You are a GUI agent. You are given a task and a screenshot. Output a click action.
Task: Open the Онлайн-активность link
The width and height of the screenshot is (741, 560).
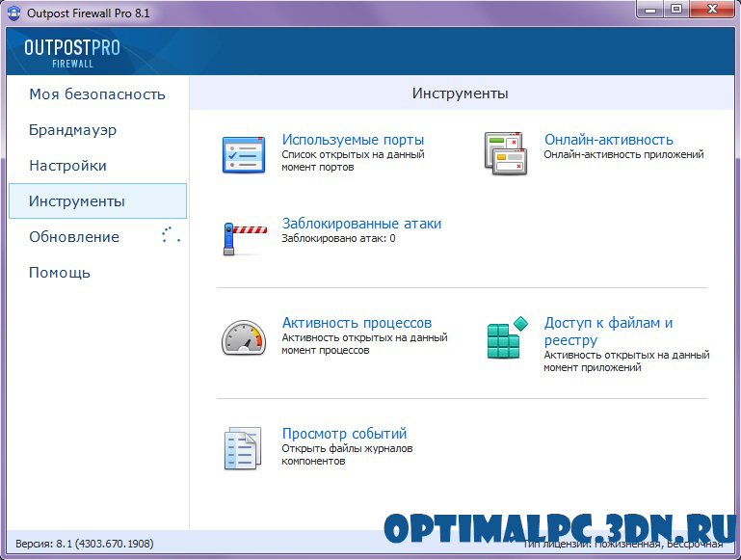coord(608,140)
